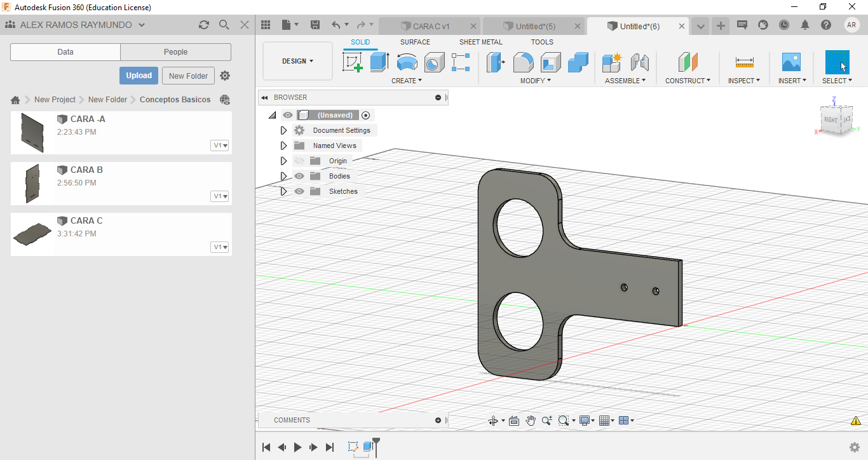Screen dimensions: 868x460
Task: Toggle visibility of the Bodies folder
Action: pos(299,176)
